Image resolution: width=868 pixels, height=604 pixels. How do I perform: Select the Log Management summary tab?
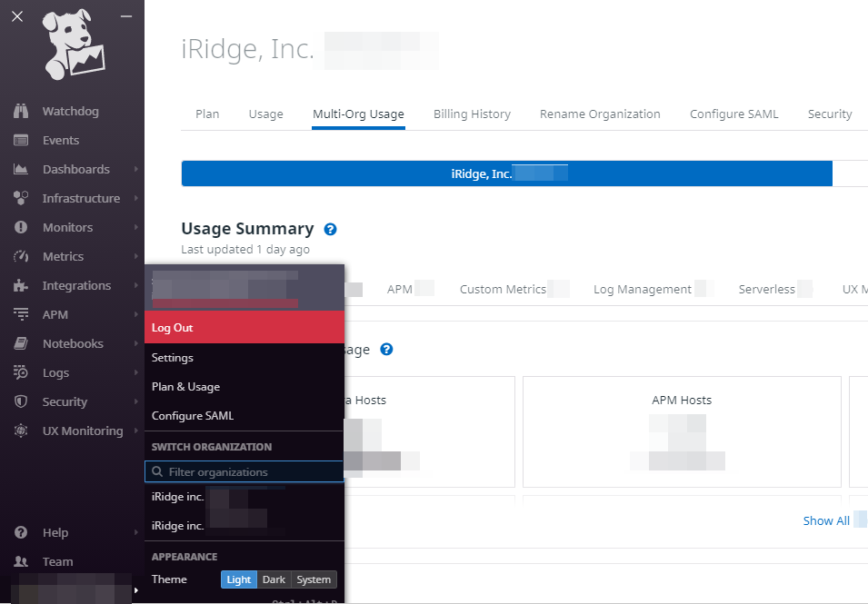coord(643,289)
